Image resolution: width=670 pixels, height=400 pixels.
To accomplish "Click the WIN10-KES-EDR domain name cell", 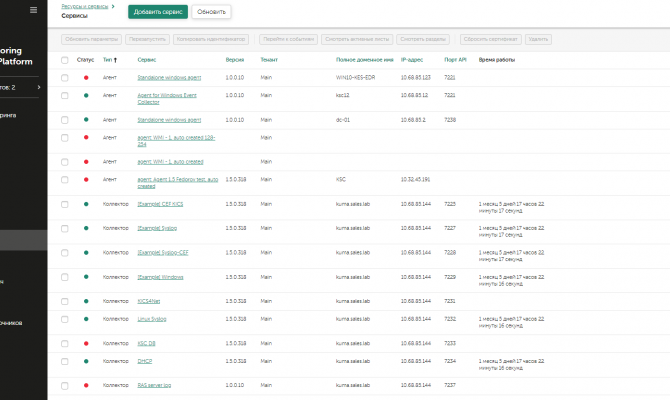I will (356, 78).
